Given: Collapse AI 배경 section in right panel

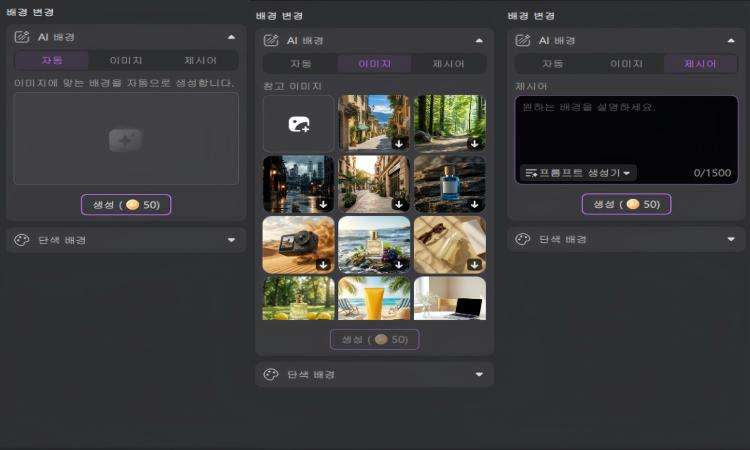Looking at the screenshot, I should (x=731, y=41).
